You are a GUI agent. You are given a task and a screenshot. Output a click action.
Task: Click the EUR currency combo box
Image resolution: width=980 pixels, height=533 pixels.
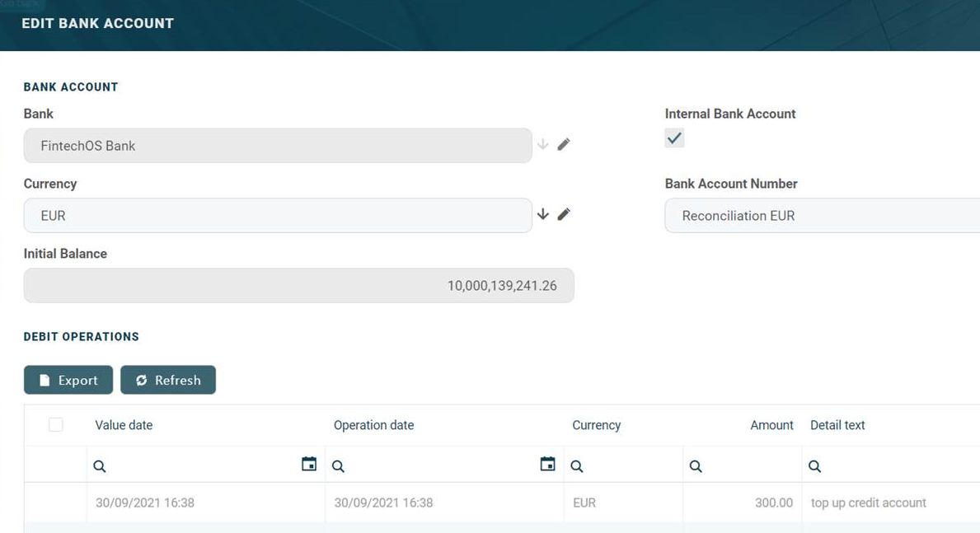pos(278,216)
